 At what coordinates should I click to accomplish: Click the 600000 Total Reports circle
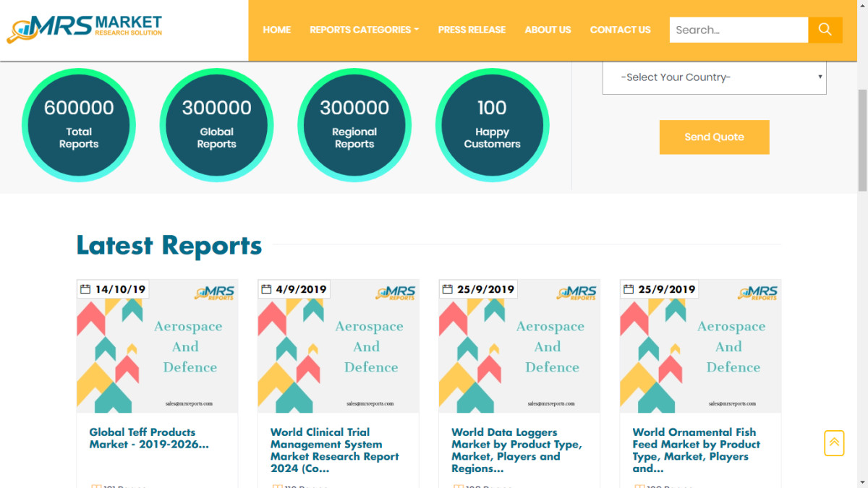tap(79, 125)
